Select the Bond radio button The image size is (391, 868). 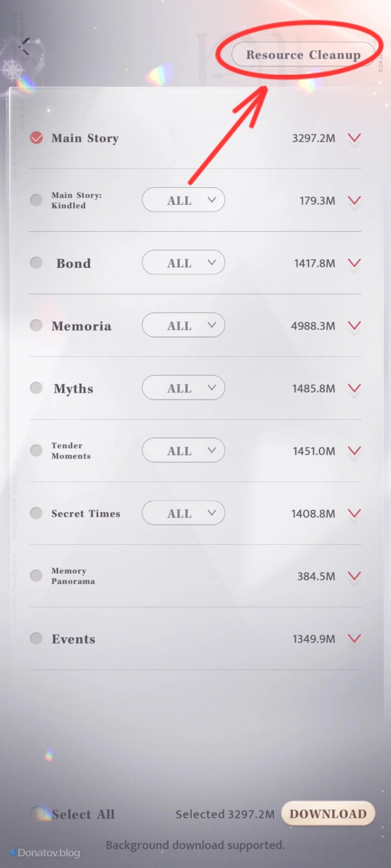[x=36, y=263]
